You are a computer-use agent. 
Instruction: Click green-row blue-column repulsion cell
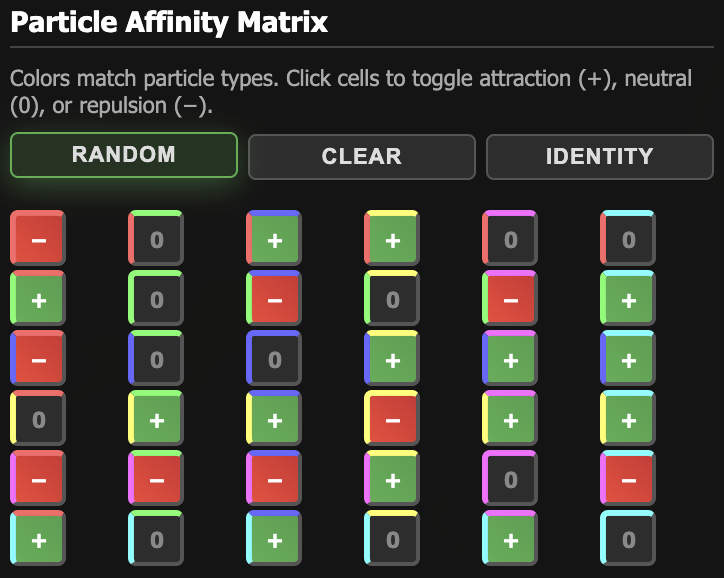274,299
